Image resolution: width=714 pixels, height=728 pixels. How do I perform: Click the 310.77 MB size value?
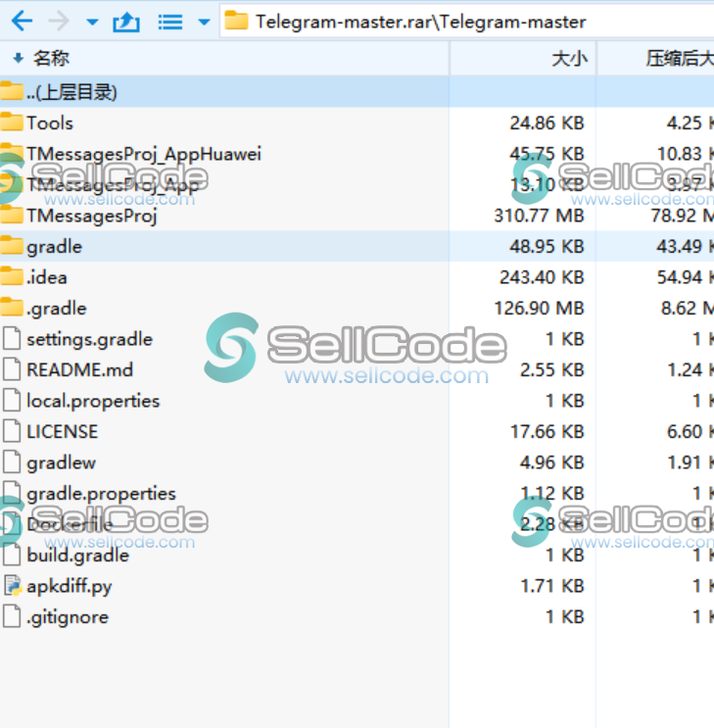539,216
